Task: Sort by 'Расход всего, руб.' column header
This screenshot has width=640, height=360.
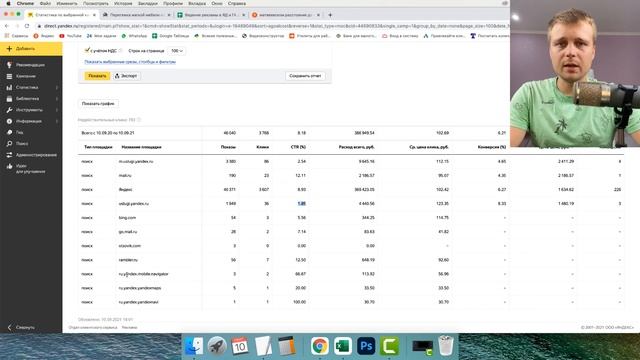Action: 356,147
